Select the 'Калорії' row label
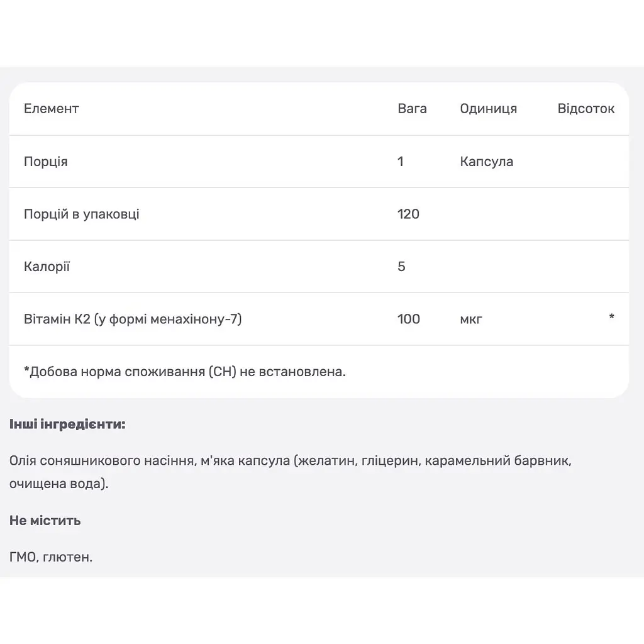 tap(47, 267)
